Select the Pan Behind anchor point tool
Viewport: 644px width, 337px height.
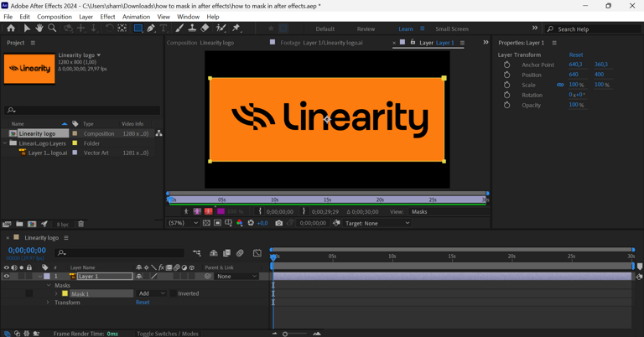122,28
